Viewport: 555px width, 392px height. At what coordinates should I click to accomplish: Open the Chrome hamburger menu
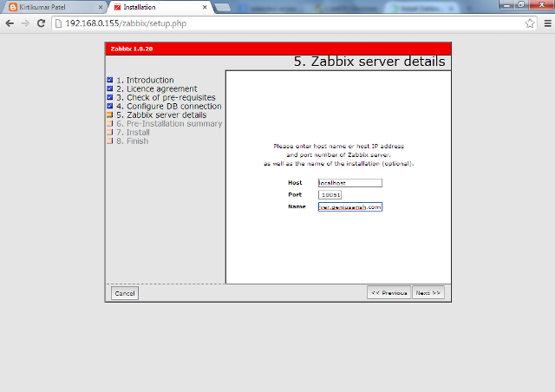(x=547, y=23)
